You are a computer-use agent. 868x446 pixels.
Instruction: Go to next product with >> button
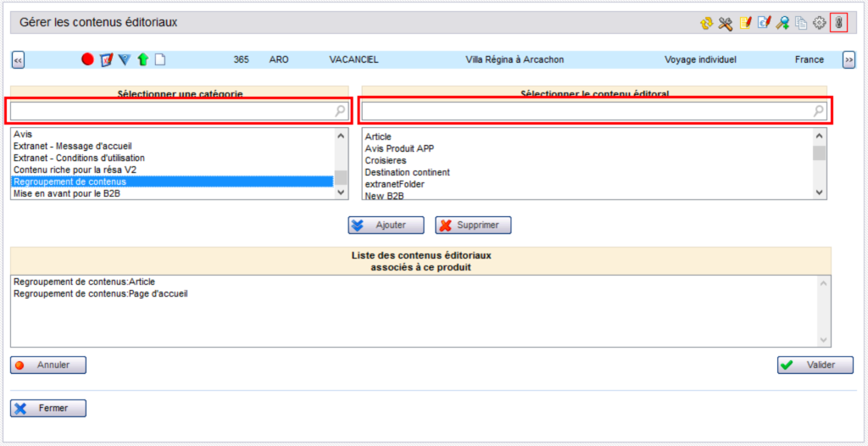[848, 60]
